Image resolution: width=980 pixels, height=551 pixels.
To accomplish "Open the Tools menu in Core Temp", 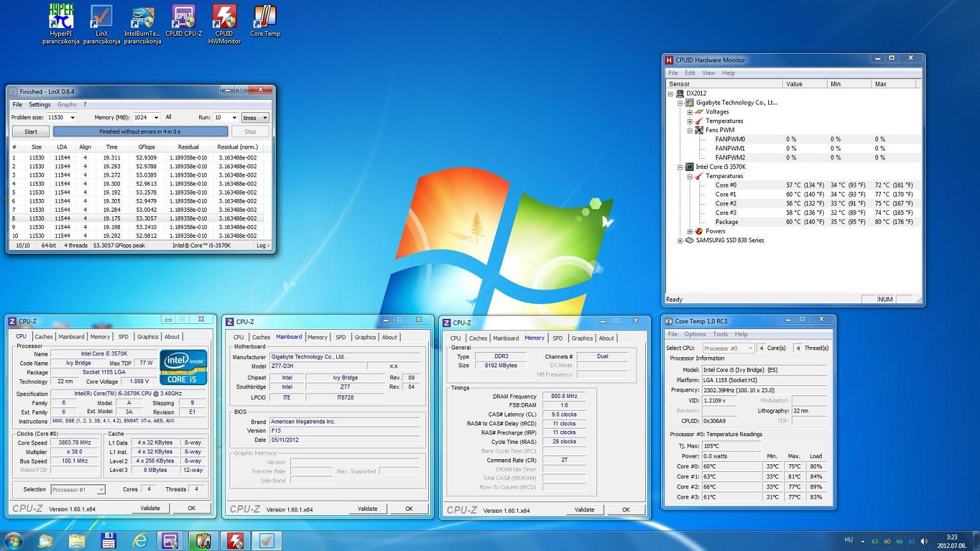I will click(x=720, y=334).
